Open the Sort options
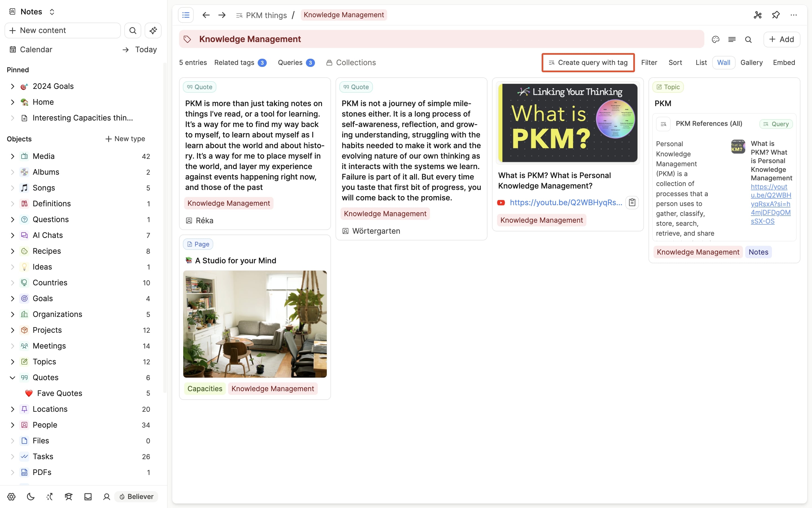The height and width of the screenshot is (508, 812). 675,62
